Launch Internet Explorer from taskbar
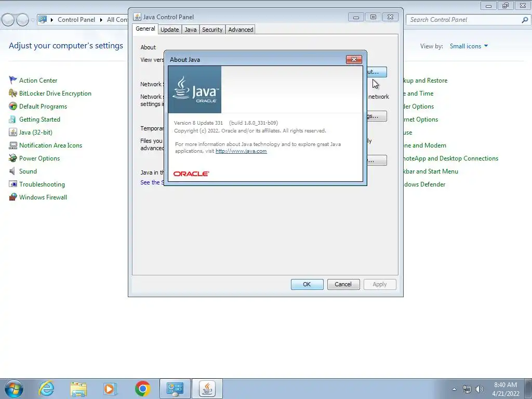The height and width of the screenshot is (399, 532). tap(46, 389)
